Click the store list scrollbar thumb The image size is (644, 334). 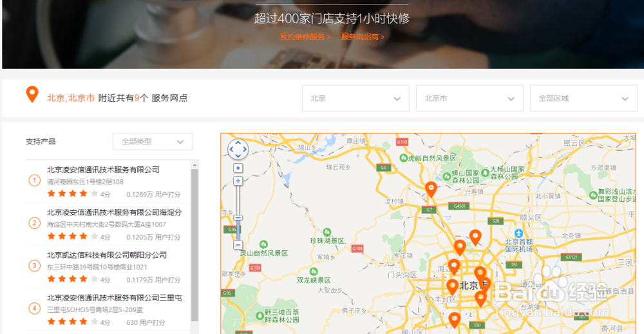[x=194, y=245]
